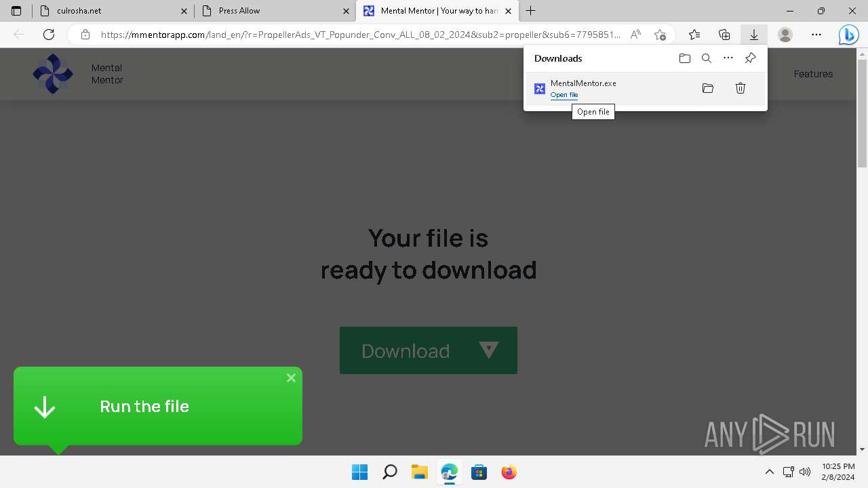868x488 pixels.
Task: Switch to the culrosha.net tab
Action: point(113,11)
